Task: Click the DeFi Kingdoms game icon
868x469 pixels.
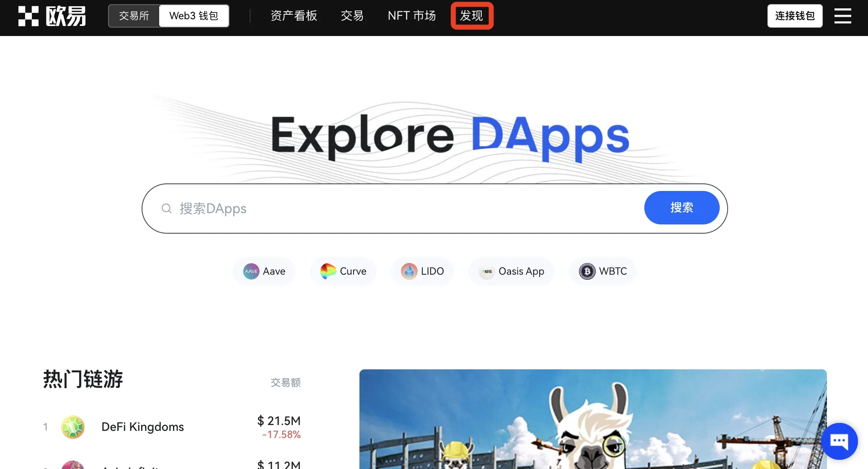Action: coord(73,427)
